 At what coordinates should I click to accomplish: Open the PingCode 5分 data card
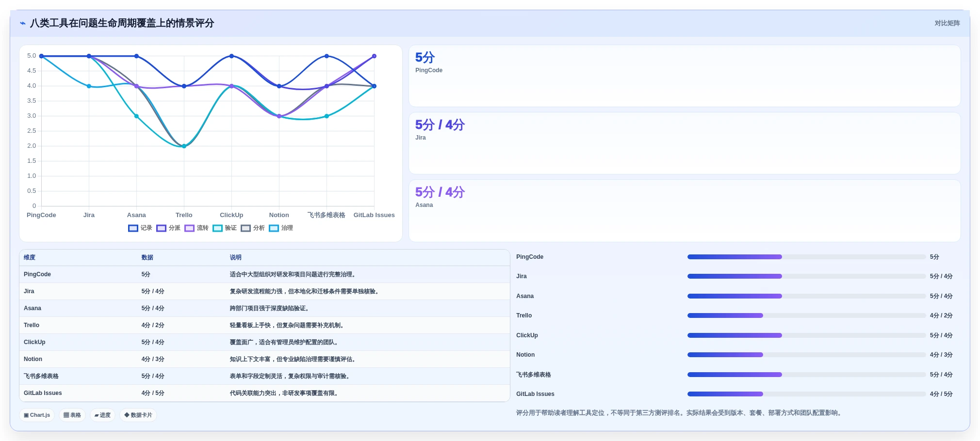(685, 76)
